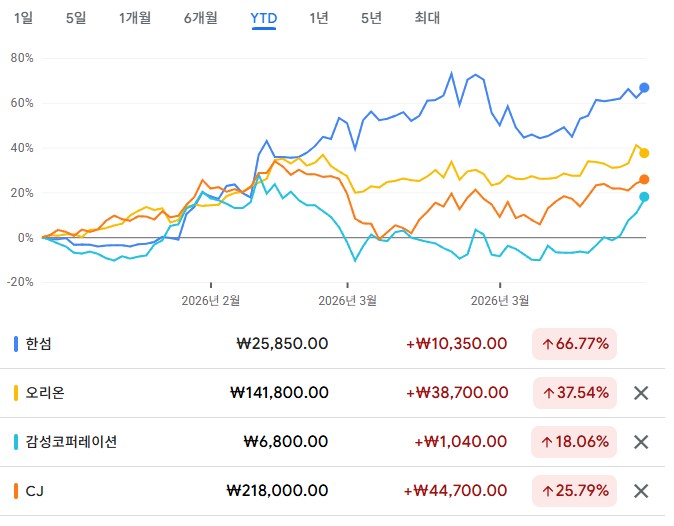The width and height of the screenshot is (674, 526).
Task: Select the 5일 time range tab
Action: pos(76,18)
